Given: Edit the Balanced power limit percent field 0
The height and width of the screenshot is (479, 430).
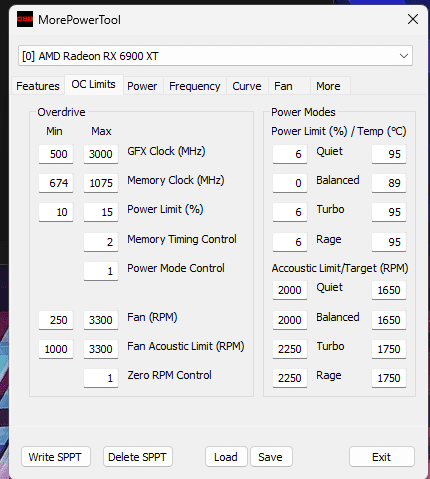Looking at the screenshot, I should pos(290,183).
